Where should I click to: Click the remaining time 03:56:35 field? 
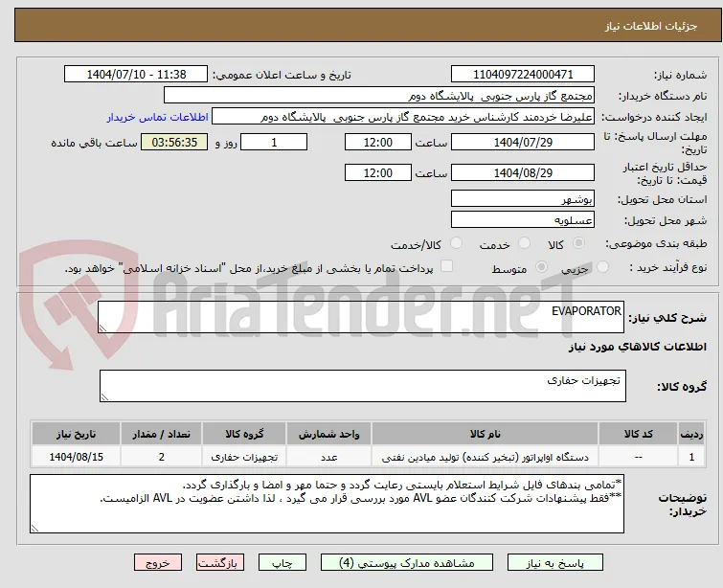pyautogui.click(x=174, y=142)
